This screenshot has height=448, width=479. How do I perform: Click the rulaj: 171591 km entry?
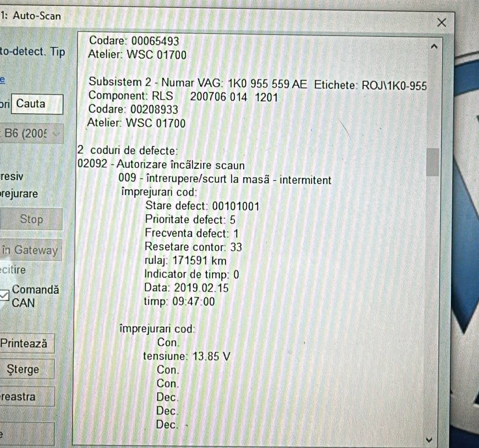[185, 261]
